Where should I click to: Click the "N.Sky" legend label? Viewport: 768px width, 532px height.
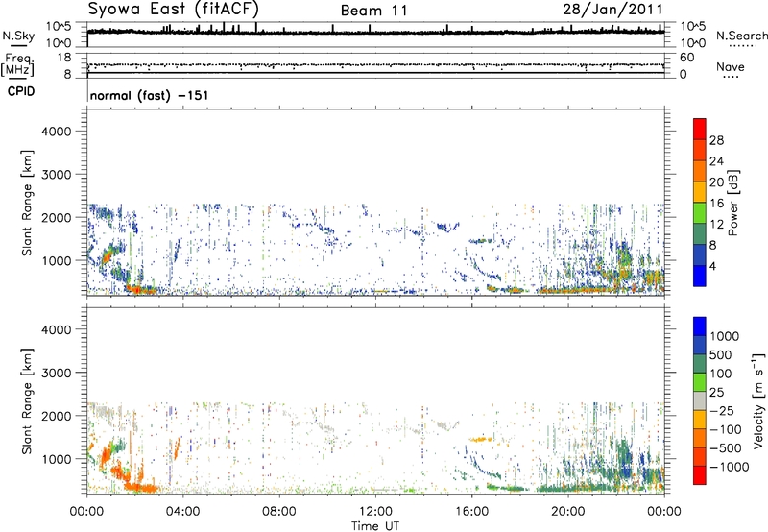(x=18, y=36)
